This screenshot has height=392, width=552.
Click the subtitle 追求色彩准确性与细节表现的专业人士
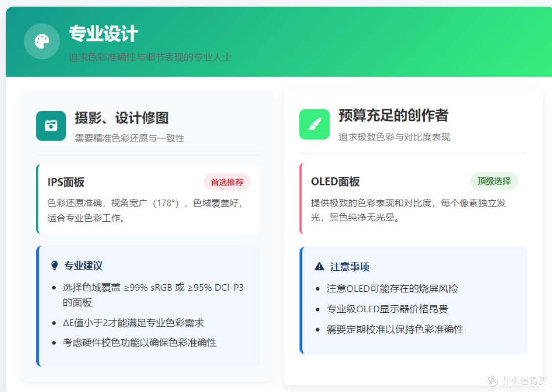[150, 57]
